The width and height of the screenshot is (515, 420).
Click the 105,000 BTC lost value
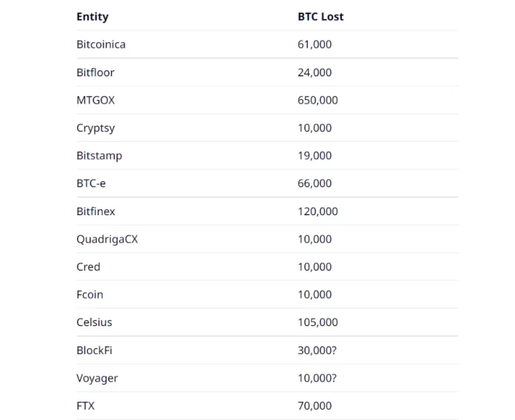[x=317, y=322]
